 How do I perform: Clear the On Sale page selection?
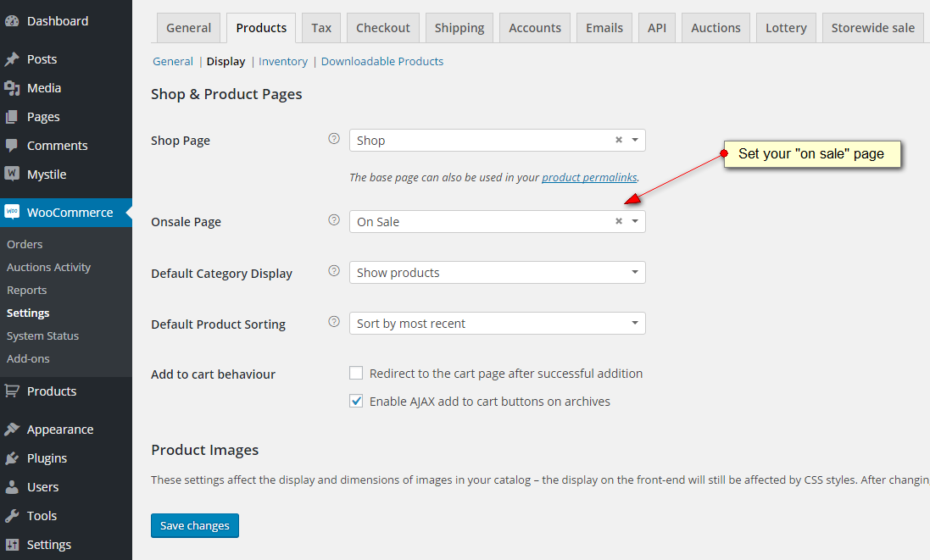click(619, 222)
